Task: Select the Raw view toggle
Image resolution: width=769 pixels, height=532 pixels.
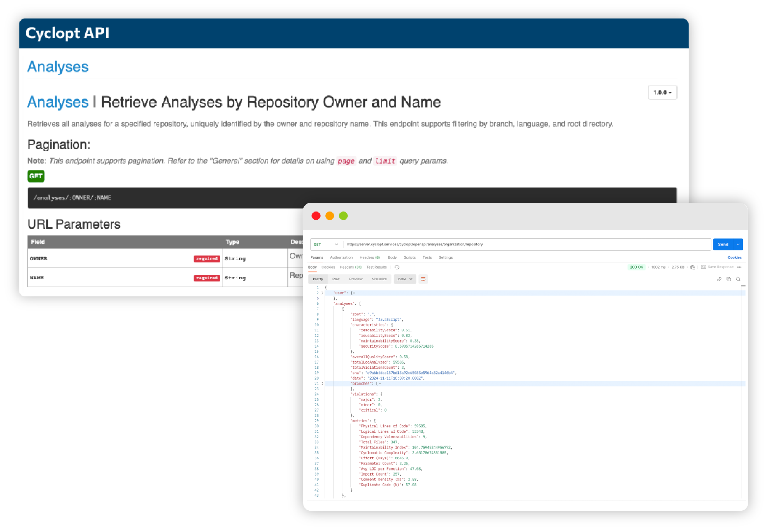Action: click(336, 279)
